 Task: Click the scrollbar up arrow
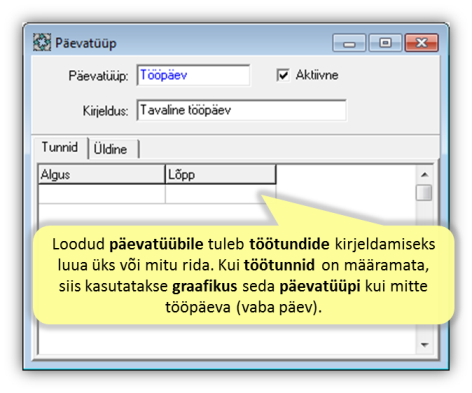tap(424, 174)
